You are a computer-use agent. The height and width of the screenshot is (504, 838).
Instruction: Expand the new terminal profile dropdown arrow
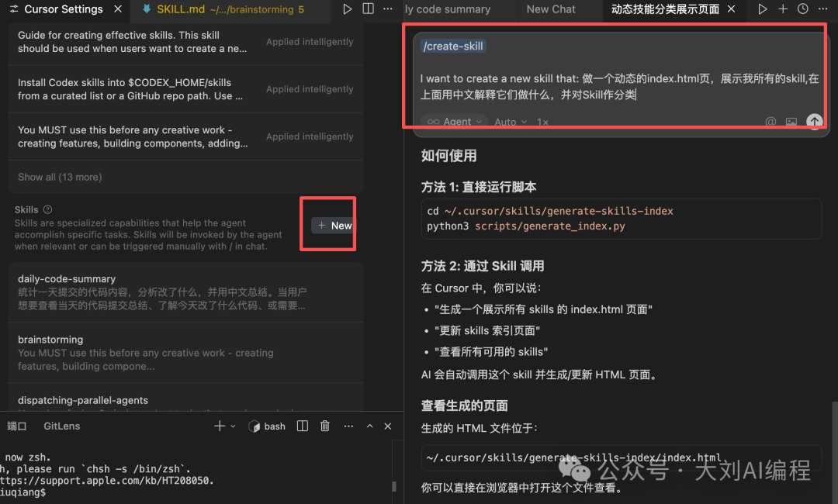pos(233,426)
